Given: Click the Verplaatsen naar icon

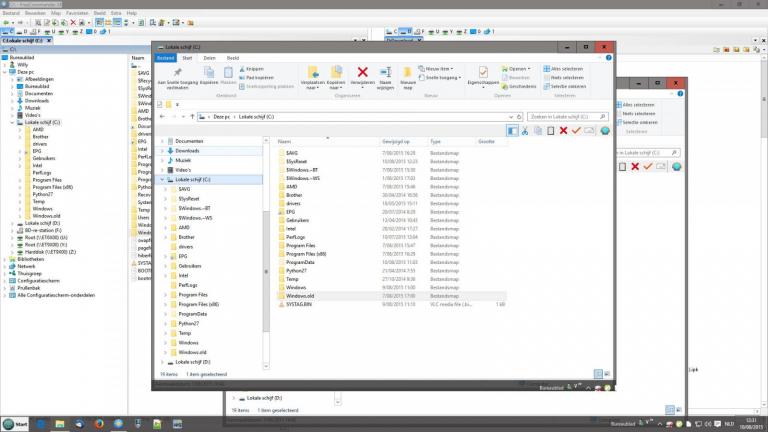Looking at the screenshot, I should (x=312, y=75).
